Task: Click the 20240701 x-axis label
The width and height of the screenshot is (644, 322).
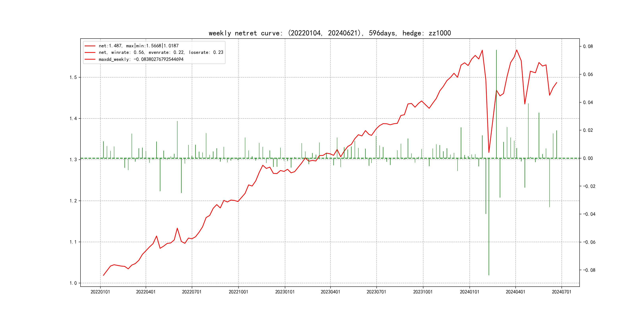Action: pyautogui.click(x=562, y=292)
